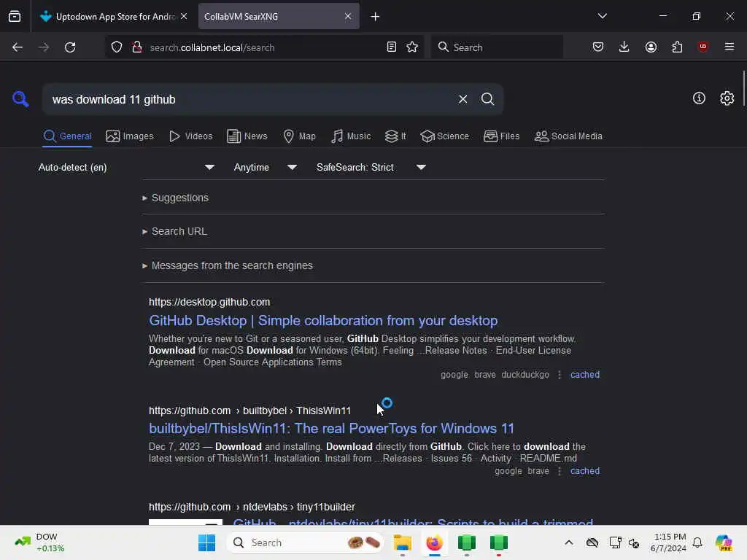747x560 pixels.
Task: Open cached link for ThisIsWin11 result
Action: (584, 471)
